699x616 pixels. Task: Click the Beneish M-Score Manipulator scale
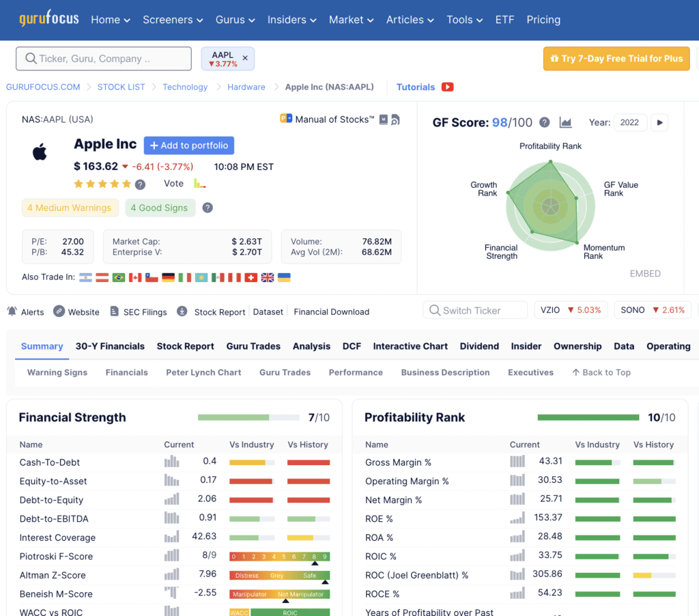[279, 594]
